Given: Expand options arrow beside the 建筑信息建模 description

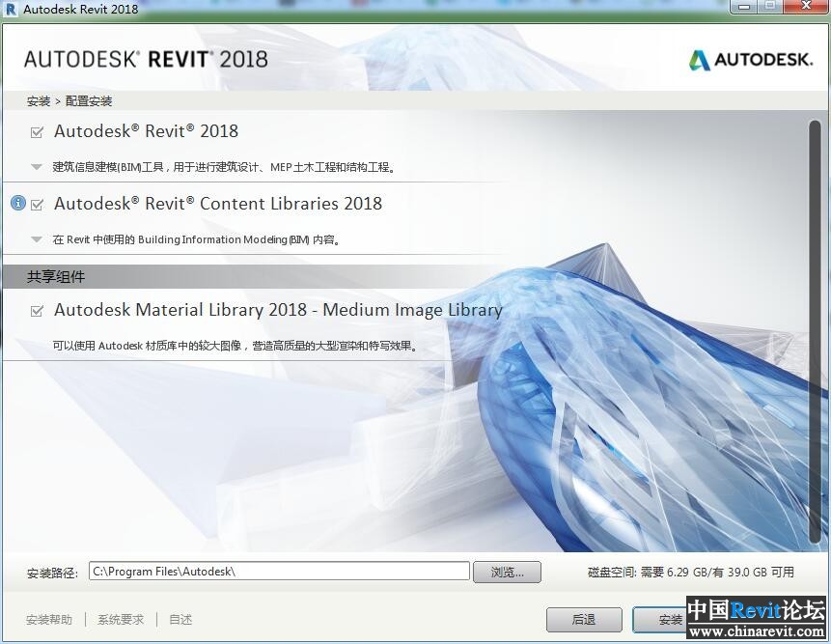Looking at the screenshot, I should [x=37, y=167].
